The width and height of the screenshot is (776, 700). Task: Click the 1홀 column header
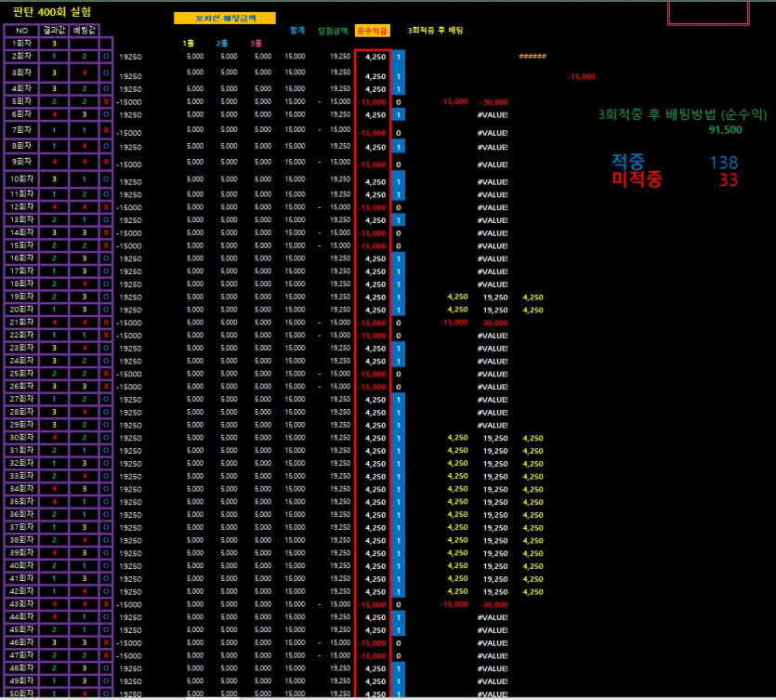tap(188, 44)
